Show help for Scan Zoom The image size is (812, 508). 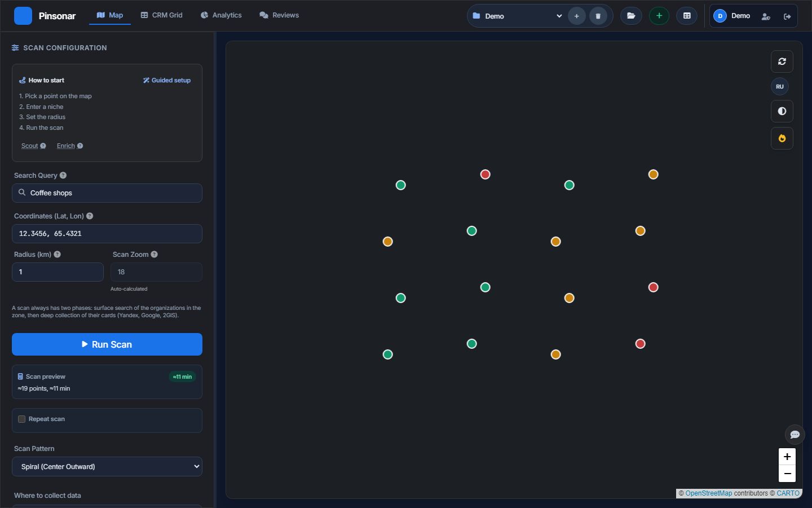tap(155, 255)
